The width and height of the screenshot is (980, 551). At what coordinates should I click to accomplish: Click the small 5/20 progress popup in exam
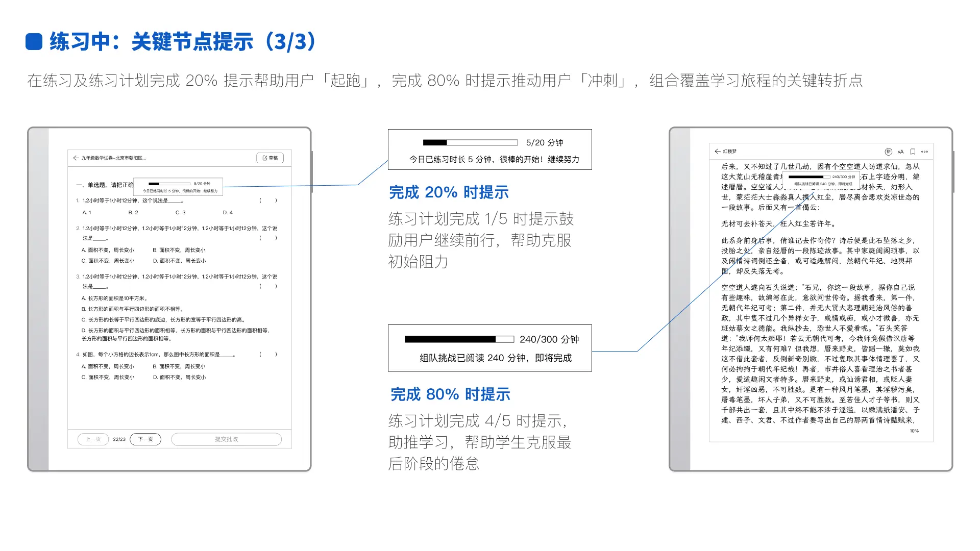(x=178, y=187)
